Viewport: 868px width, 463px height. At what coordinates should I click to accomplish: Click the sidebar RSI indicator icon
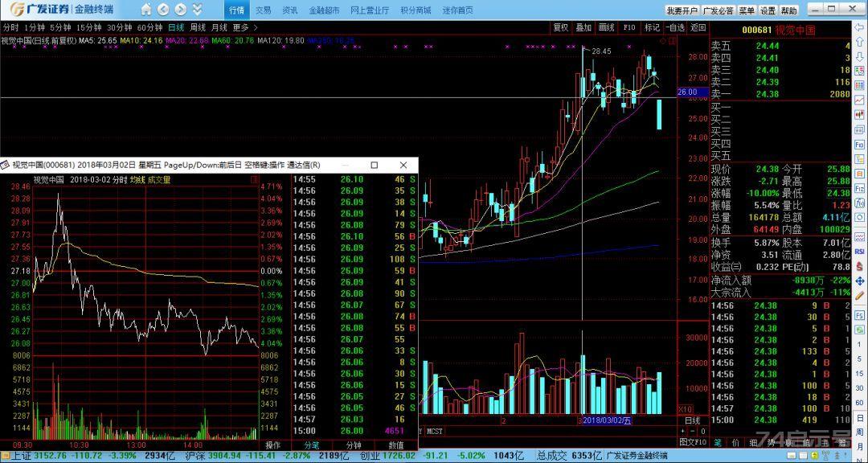(x=860, y=252)
